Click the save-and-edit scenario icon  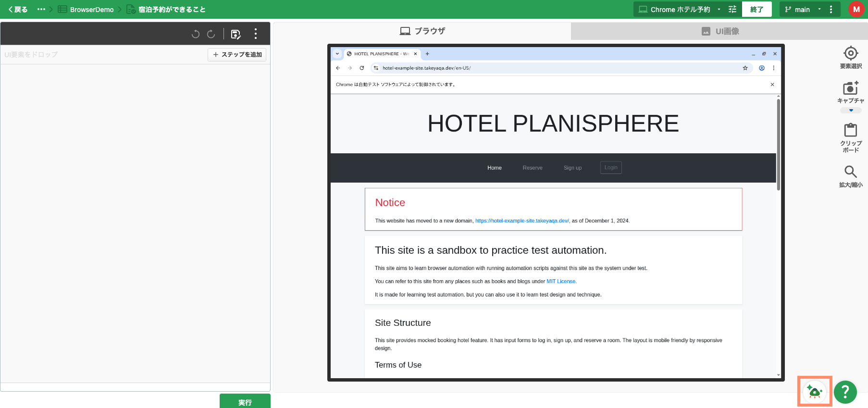click(236, 34)
